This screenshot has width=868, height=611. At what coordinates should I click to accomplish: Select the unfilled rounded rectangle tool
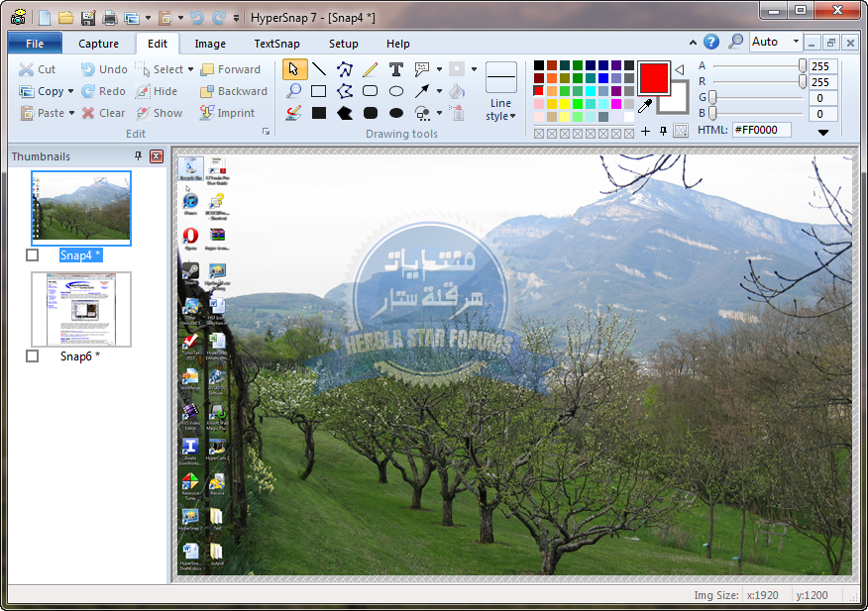pos(371,91)
